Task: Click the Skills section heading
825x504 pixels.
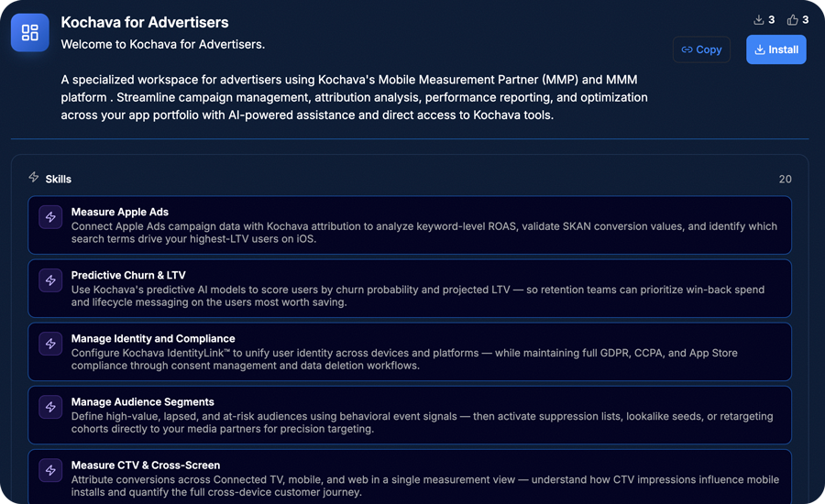Action: click(59, 180)
